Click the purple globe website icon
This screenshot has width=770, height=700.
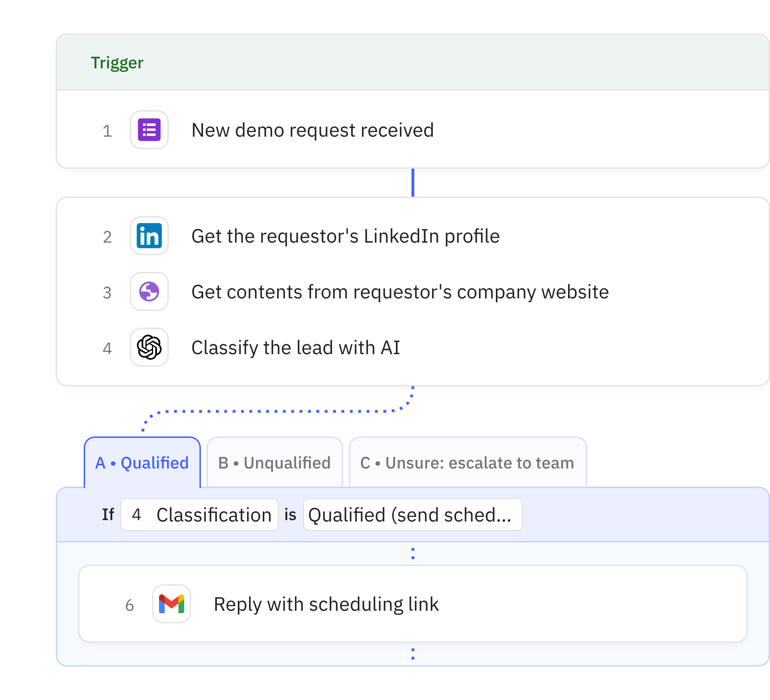(149, 292)
